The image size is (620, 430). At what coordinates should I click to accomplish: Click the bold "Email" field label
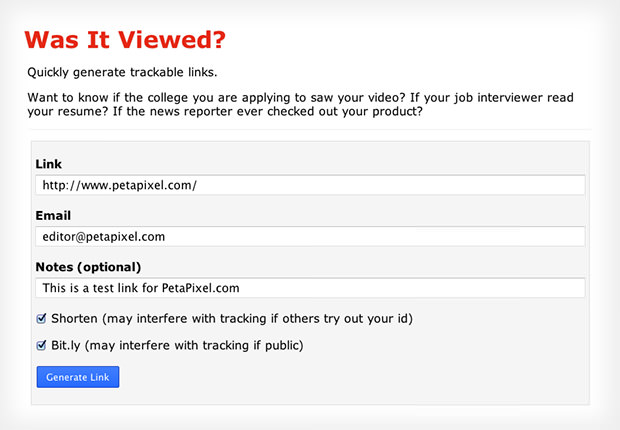pos(53,215)
